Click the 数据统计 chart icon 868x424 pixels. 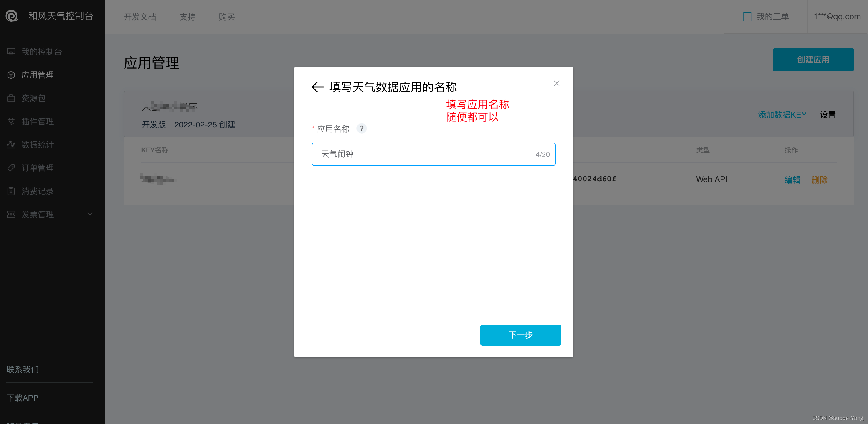(x=11, y=145)
